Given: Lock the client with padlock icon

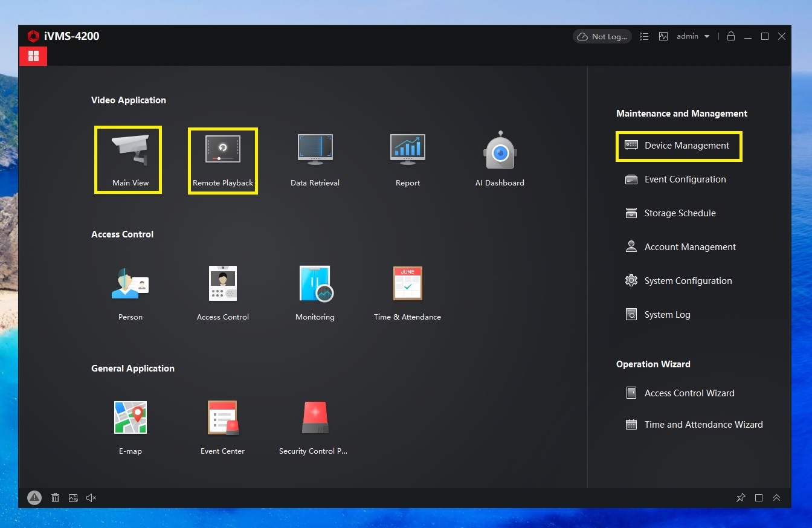Looking at the screenshot, I should (731, 36).
